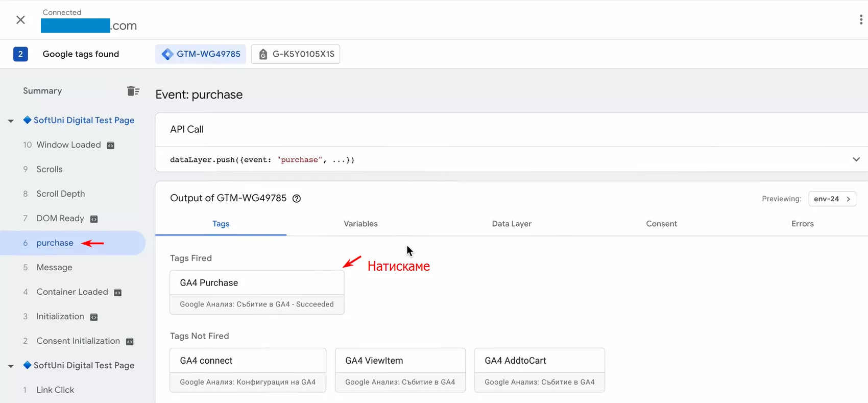
Task: Click the code icon next to Initialization
Action: (x=94, y=317)
